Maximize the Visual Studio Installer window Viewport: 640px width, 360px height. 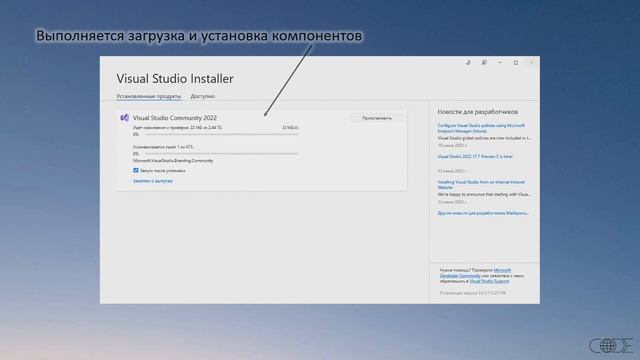click(516, 62)
